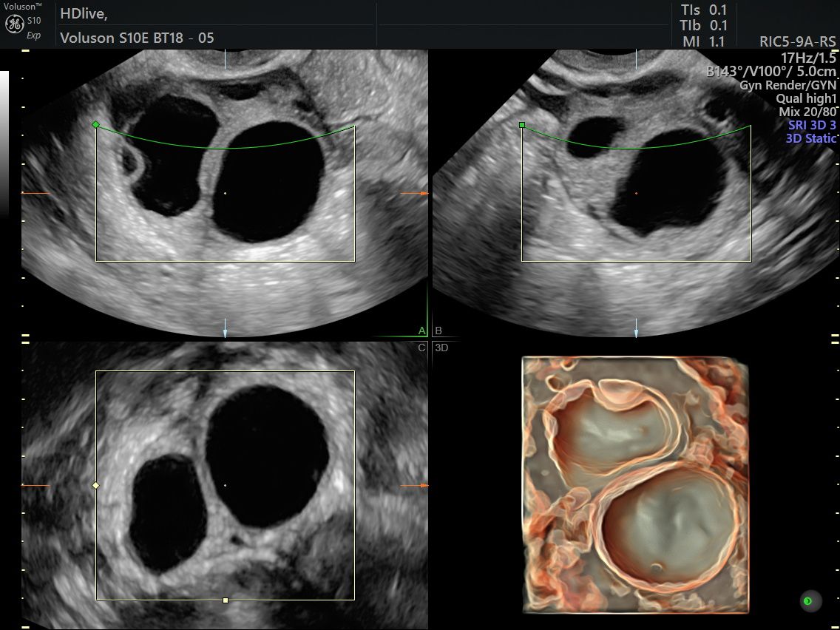
Task: Click the 3D rendered cyst volume image
Action: point(635,485)
